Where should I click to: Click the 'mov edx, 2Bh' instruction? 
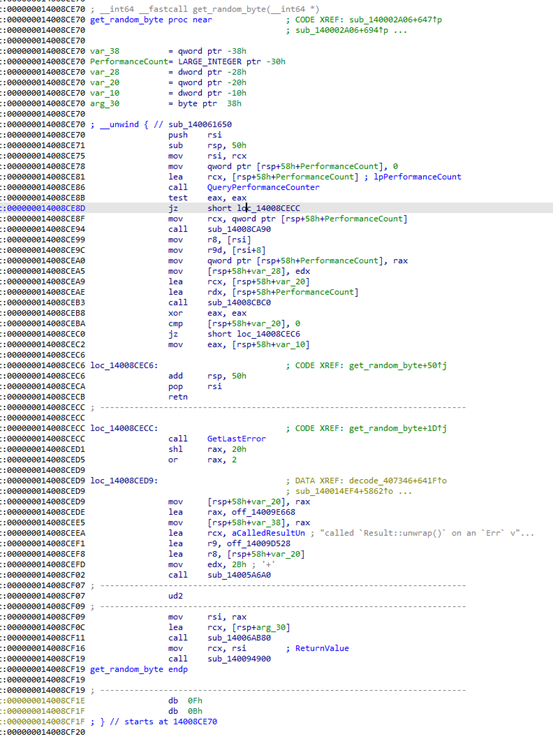coord(207,564)
